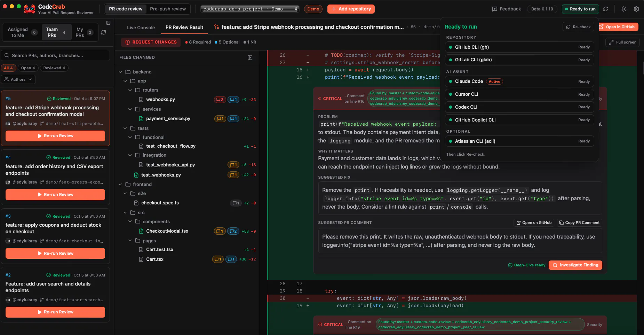The image size is (644, 335).
Task: Open webhooks.py in files tree
Action: pos(160,100)
